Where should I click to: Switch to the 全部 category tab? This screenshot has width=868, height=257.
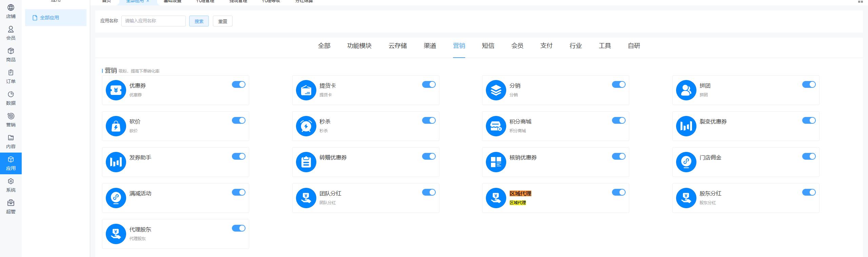pos(324,46)
